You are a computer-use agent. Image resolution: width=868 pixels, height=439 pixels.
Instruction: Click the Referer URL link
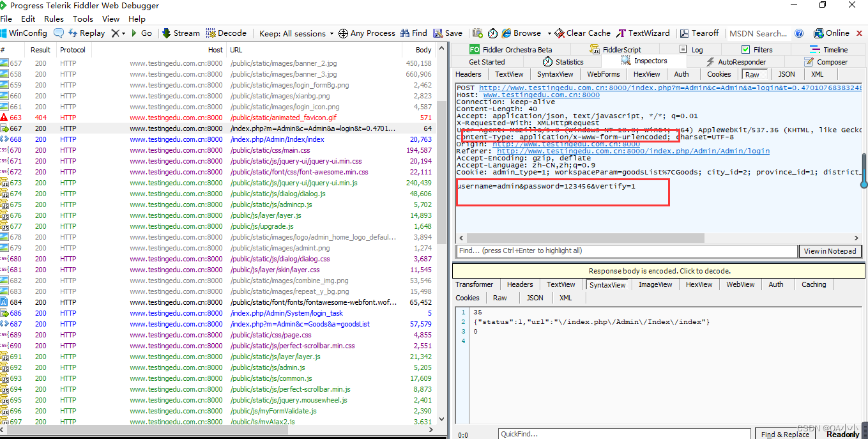(633, 151)
